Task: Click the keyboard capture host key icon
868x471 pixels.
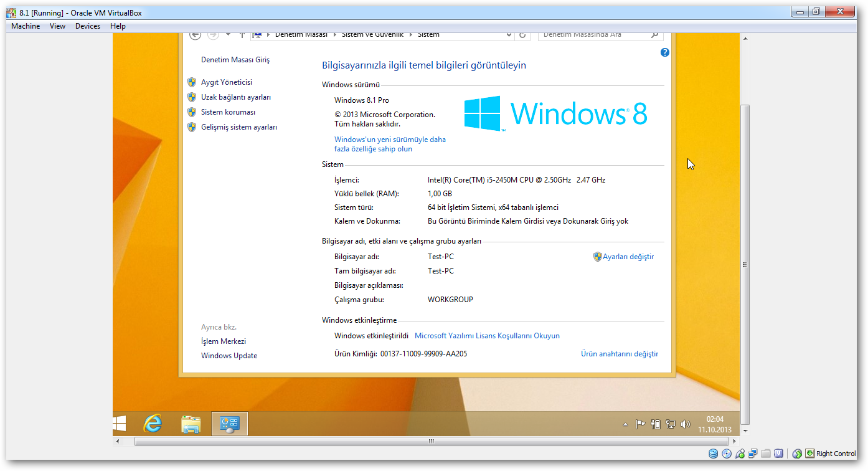Action: (x=810, y=454)
